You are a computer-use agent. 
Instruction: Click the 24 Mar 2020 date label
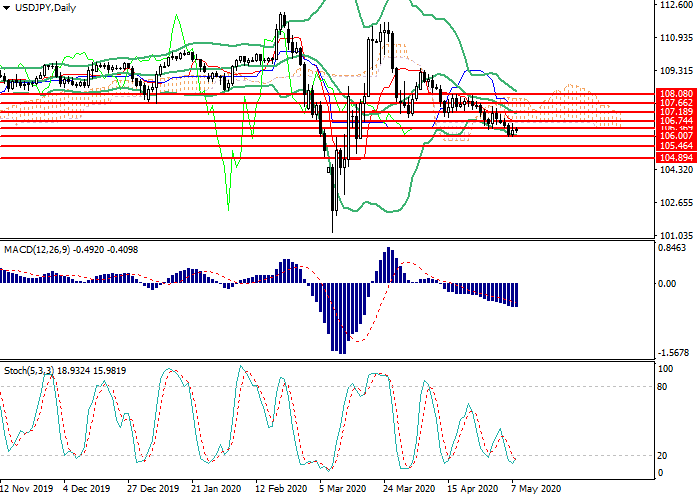coord(408,490)
